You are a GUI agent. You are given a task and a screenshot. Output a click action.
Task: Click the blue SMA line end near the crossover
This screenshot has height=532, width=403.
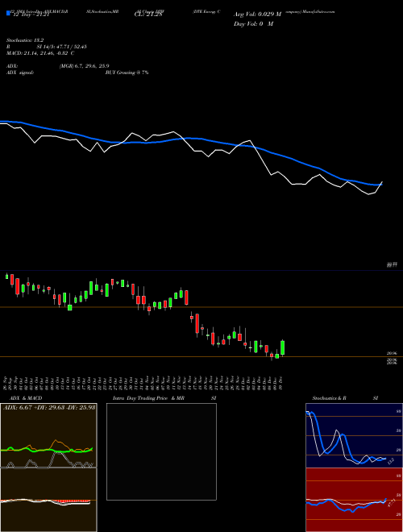[x=380, y=185]
